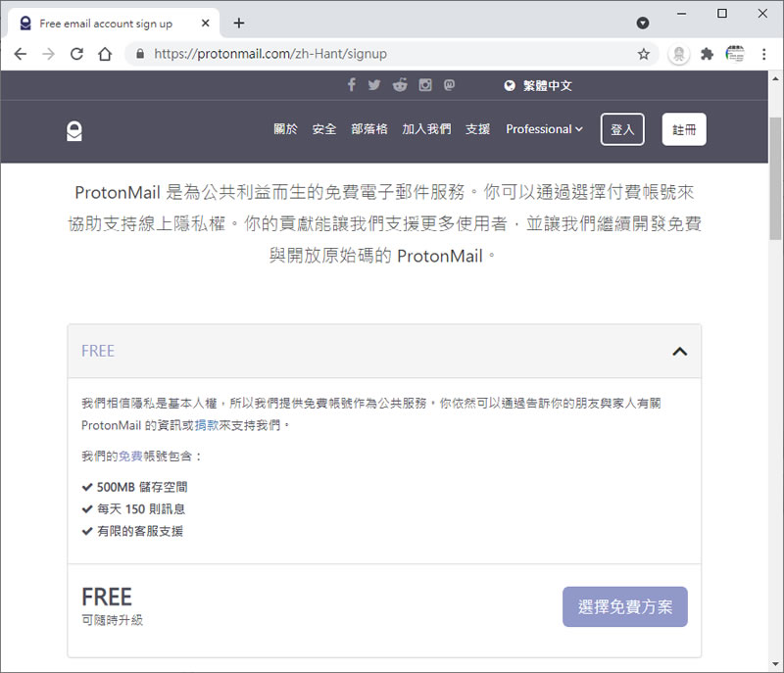Click the 註冊 sign up button
Image resolution: width=784 pixels, height=673 pixels.
click(684, 129)
